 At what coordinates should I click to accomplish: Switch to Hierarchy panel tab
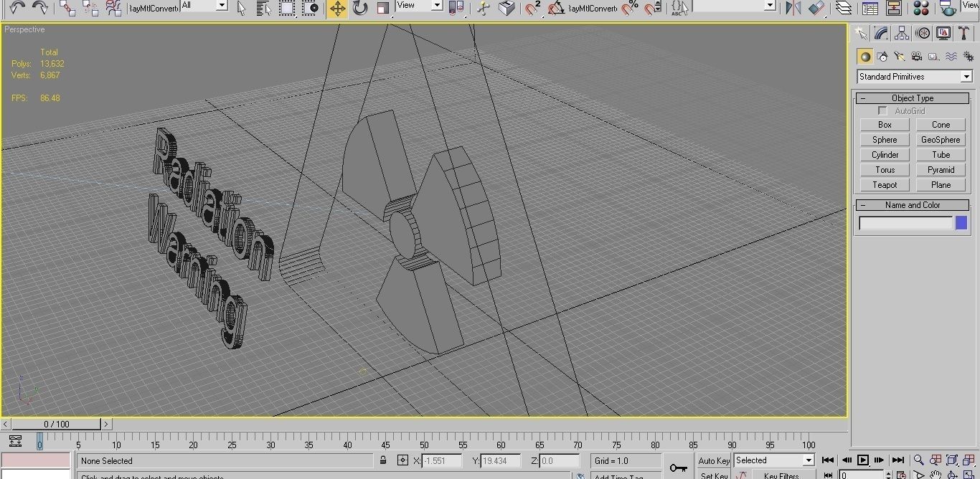tap(903, 33)
